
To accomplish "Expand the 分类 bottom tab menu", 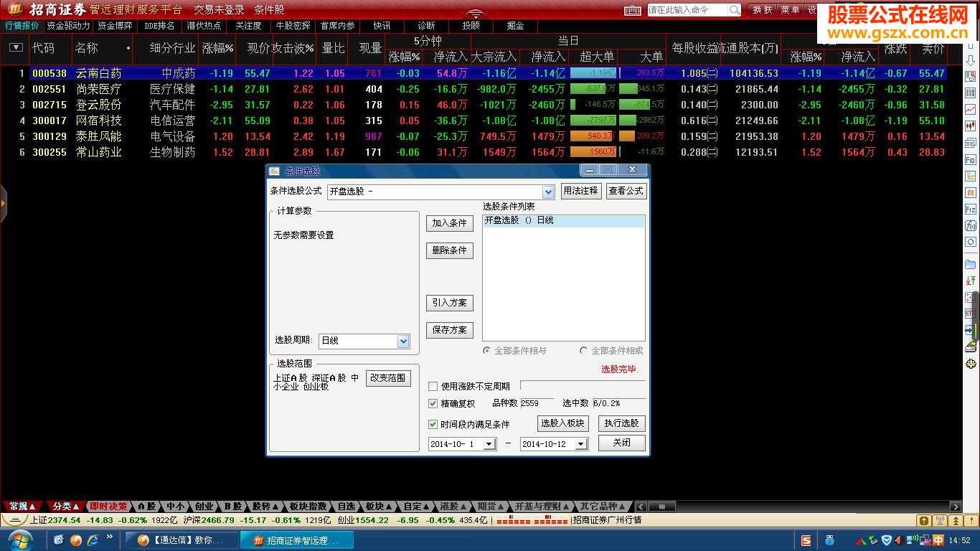I will (x=65, y=507).
